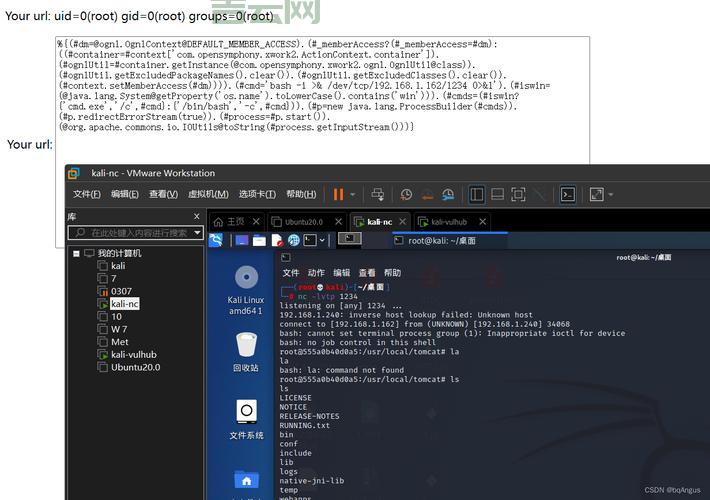
Task: Select the kali-vulhub VM in library
Action: 134,355
